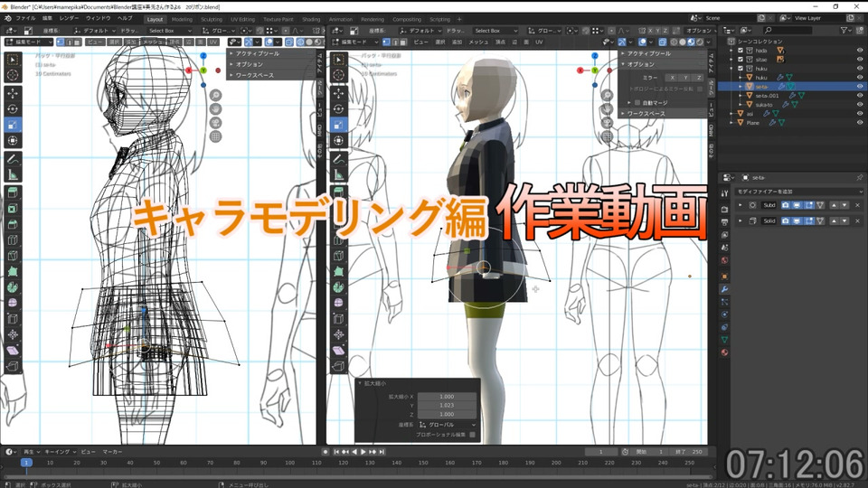
Task: Open the グローバル orientation dropdown in operator panel
Action: (448, 425)
